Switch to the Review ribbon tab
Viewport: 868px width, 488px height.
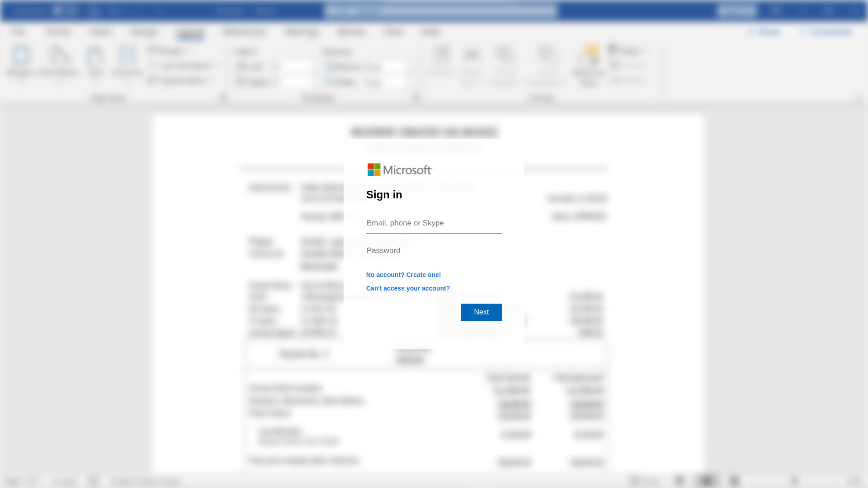[351, 32]
